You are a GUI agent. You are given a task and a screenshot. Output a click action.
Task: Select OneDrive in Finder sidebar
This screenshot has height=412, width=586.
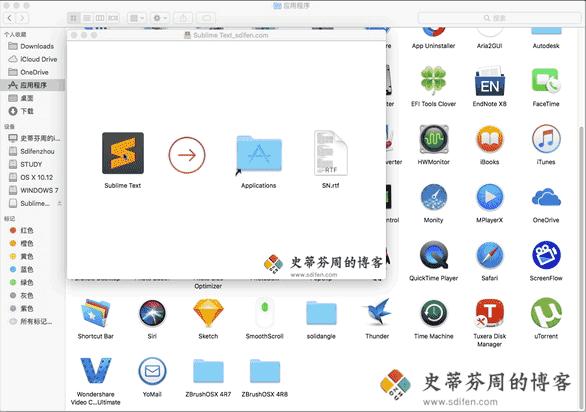pyautogui.click(x=28, y=72)
